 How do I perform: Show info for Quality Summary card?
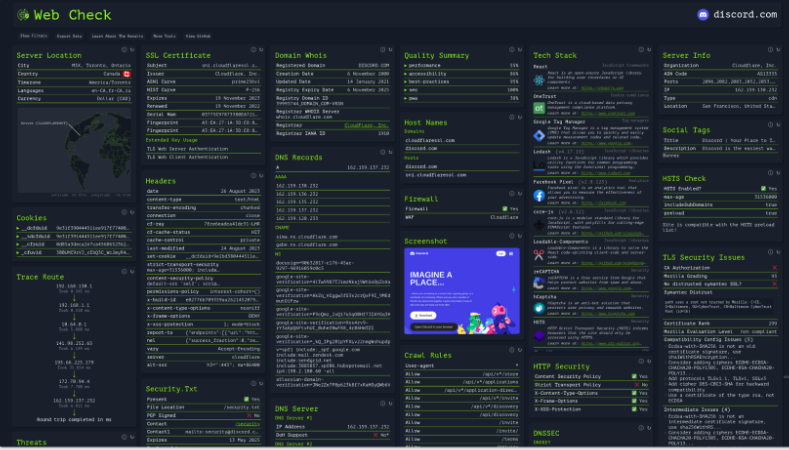pyautogui.click(x=512, y=49)
